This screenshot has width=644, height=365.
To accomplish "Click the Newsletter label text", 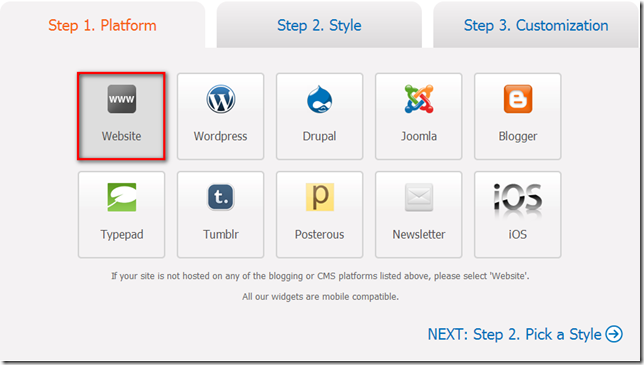I will [419, 234].
